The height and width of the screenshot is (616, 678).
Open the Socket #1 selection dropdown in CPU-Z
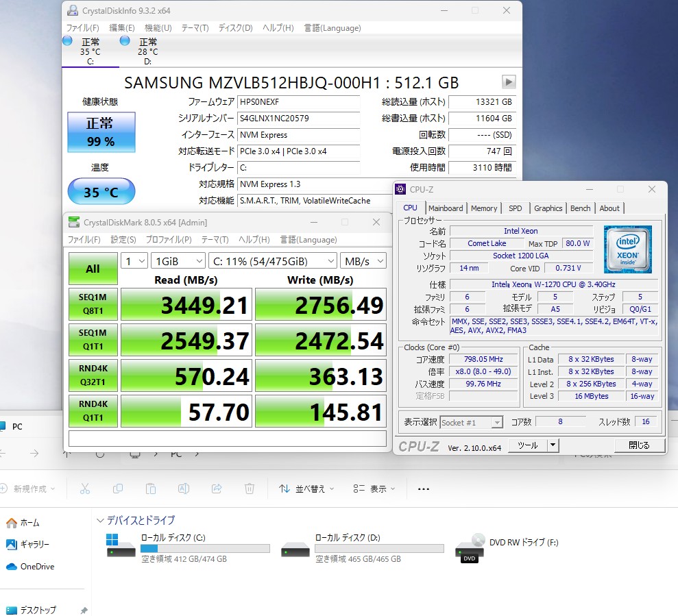[472, 422]
